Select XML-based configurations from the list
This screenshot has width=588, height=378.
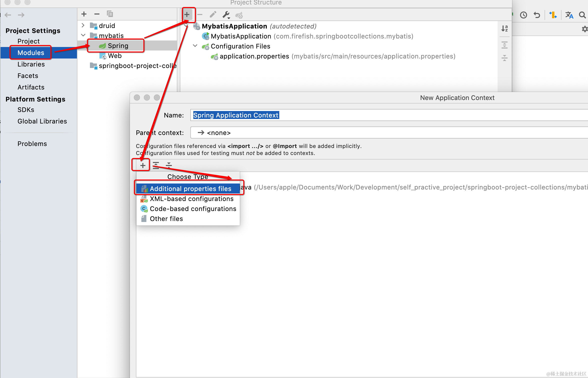click(191, 199)
